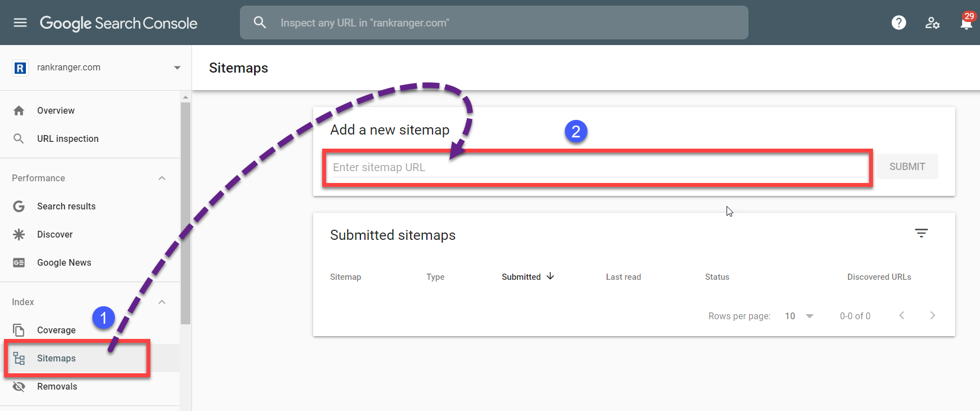Sort by the Type column header
This screenshot has width=980, height=411.
[x=435, y=277]
